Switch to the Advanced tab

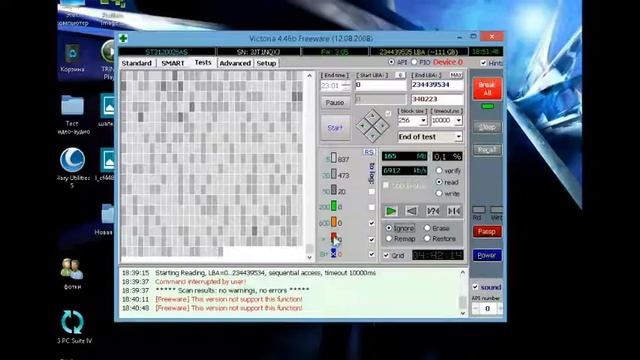pos(235,63)
